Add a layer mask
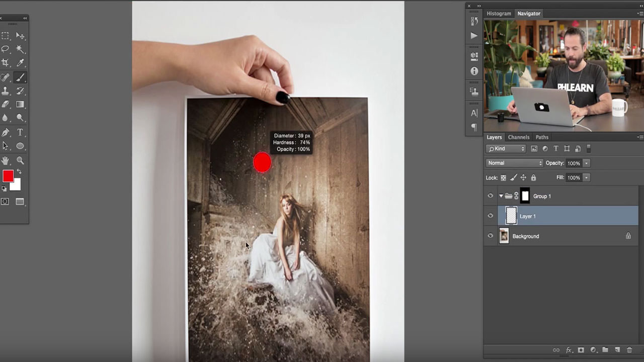This screenshot has height=362, width=644. coord(581,350)
